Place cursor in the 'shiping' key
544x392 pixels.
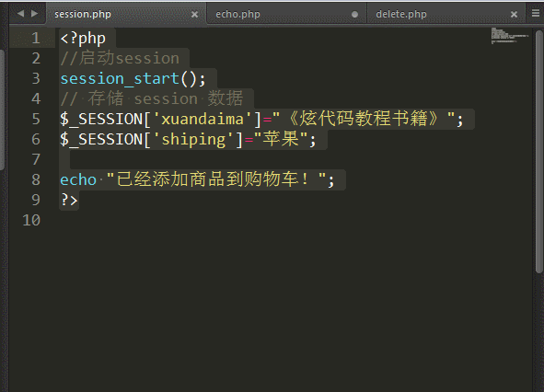(x=193, y=140)
